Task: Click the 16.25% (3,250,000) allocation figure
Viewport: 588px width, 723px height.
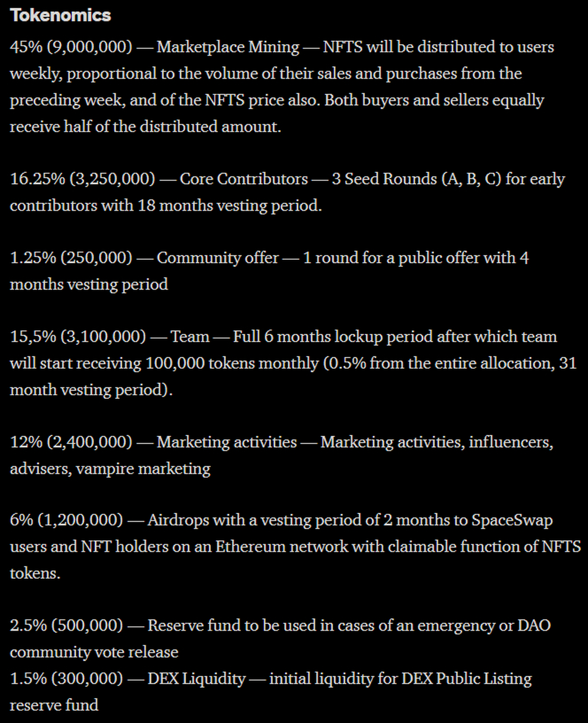Action: tap(82, 179)
